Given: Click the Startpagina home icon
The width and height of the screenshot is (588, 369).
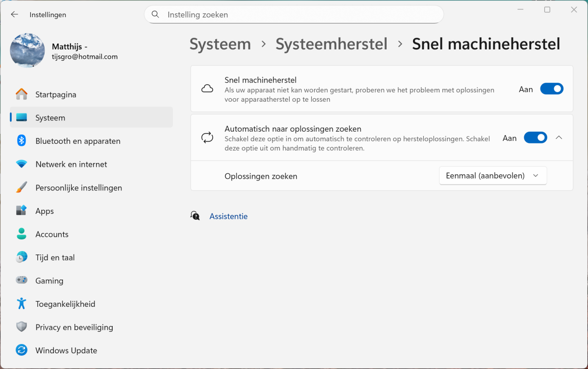Looking at the screenshot, I should pos(22,94).
